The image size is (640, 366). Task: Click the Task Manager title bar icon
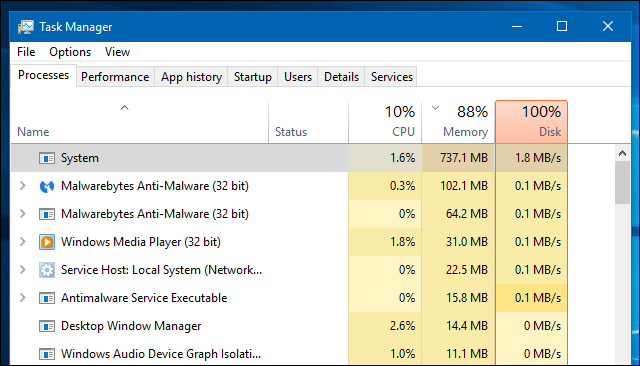pyautogui.click(x=26, y=27)
